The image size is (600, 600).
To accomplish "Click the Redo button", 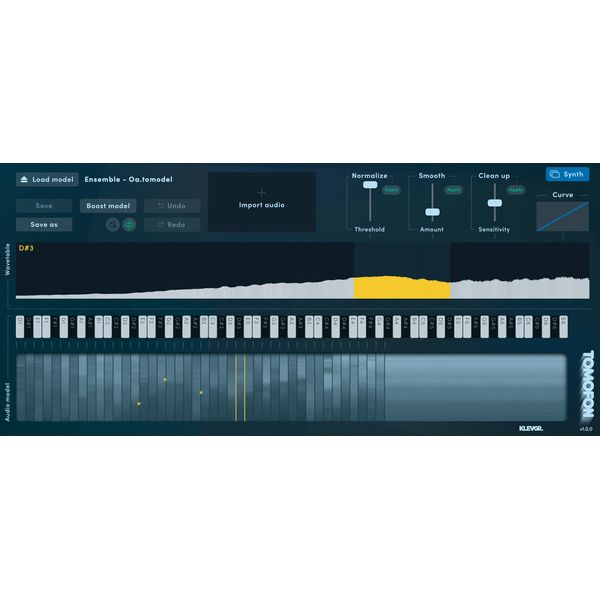I will 172,225.
